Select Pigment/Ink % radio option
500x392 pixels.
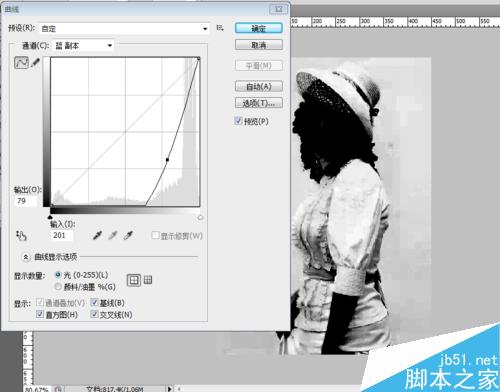tap(58, 287)
